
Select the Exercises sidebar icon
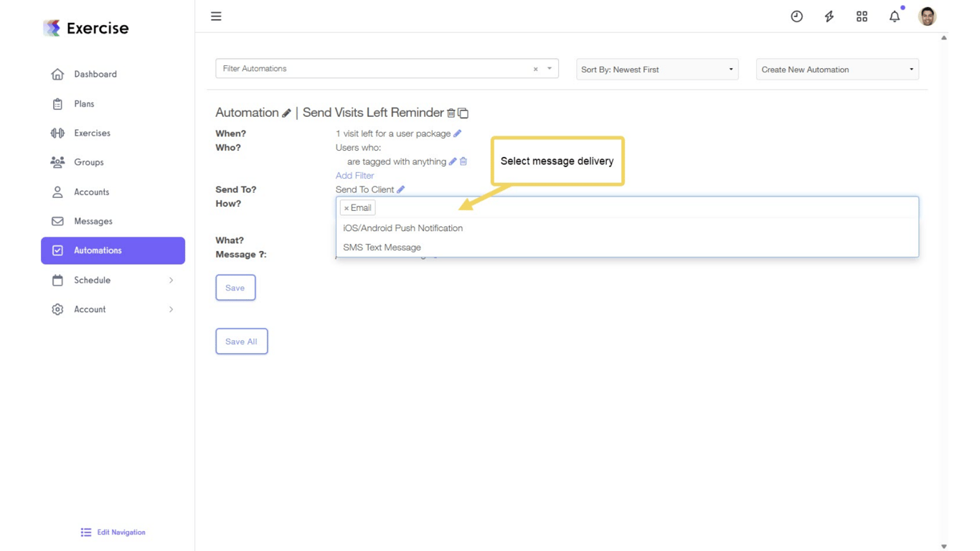57,133
